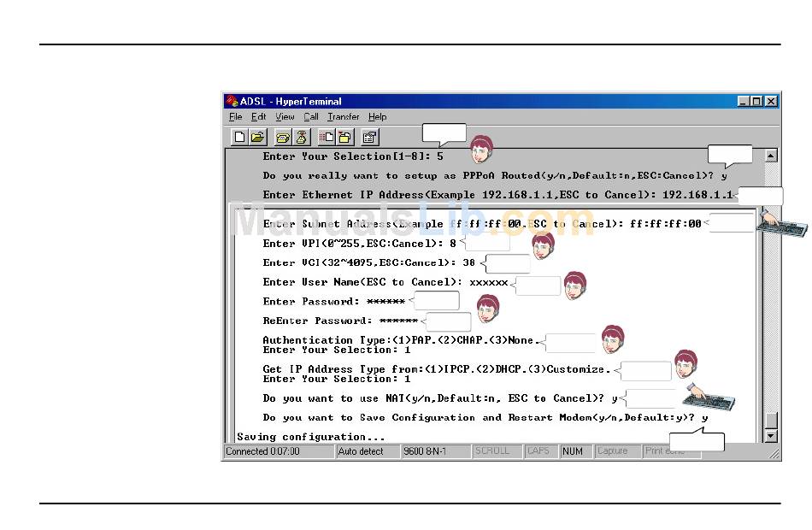Click the Send toolbar icon

pos(327,137)
